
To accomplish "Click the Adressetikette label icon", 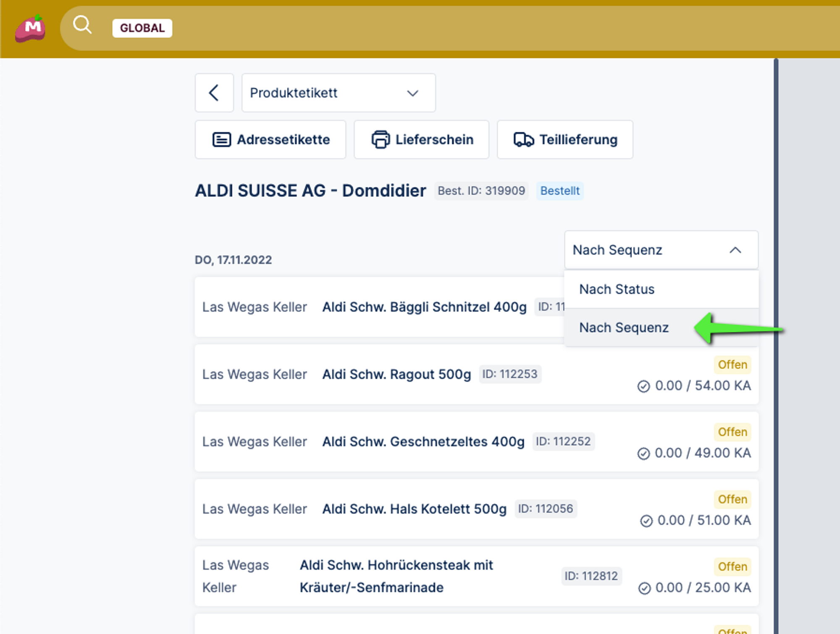I will coord(221,139).
